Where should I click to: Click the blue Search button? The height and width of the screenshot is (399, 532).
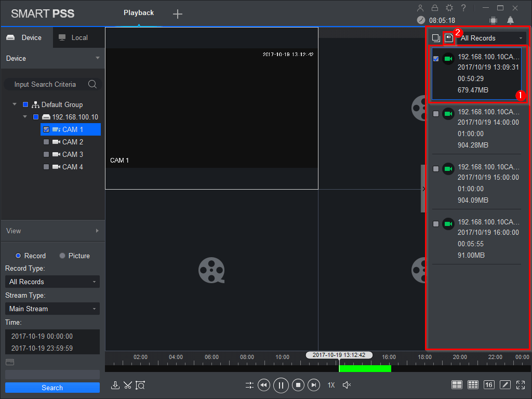[52, 388]
